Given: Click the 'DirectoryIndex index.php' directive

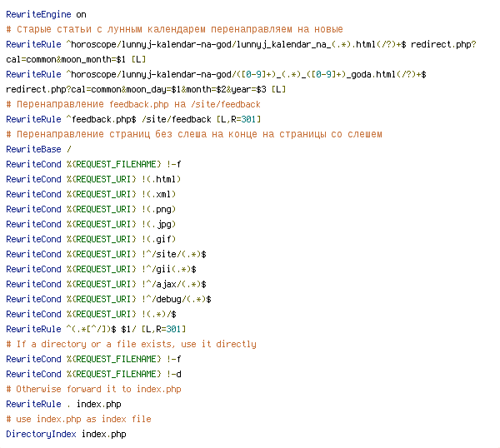Looking at the screenshot, I should (66, 434).
